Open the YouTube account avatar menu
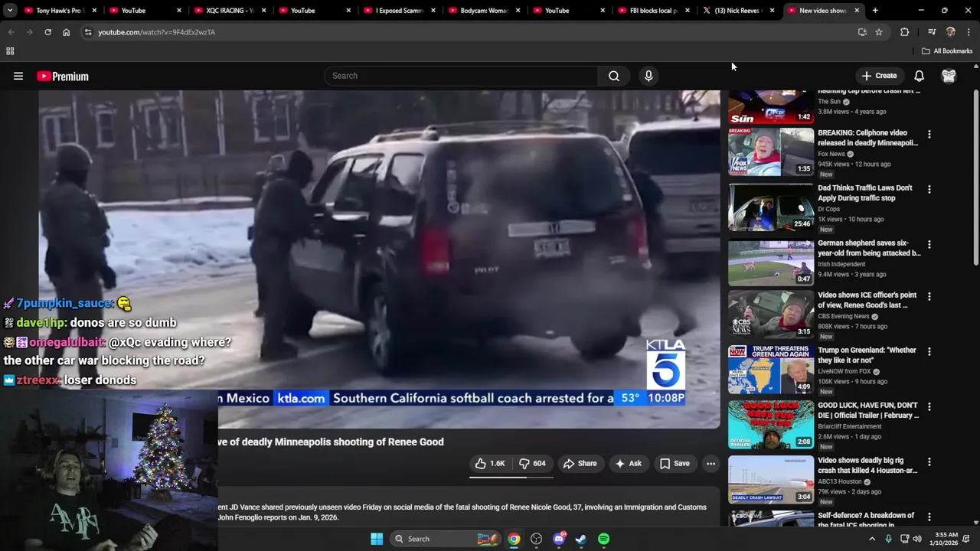 pyautogui.click(x=949, y=76)
